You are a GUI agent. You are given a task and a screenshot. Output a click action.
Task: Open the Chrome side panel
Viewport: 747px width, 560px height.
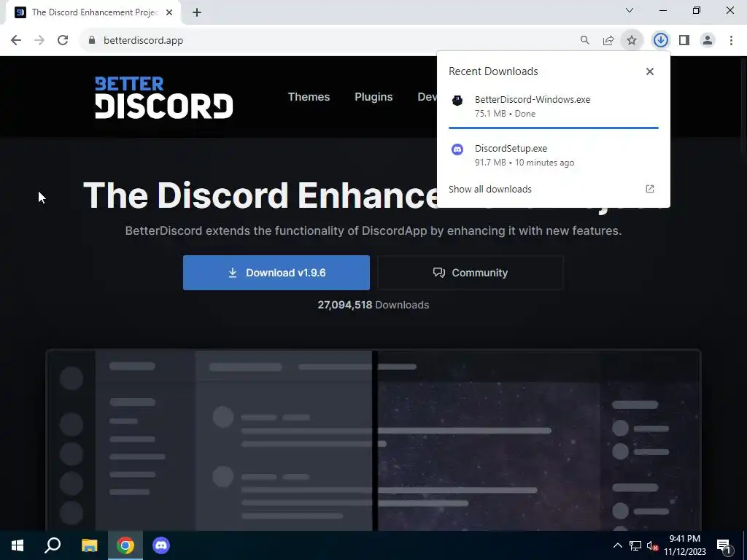684,41
